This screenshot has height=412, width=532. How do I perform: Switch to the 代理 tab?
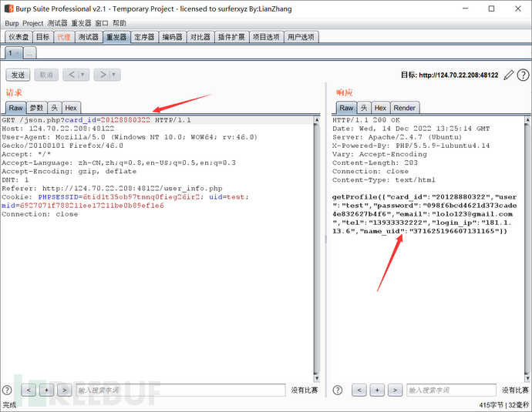click(x=64, y=37)
